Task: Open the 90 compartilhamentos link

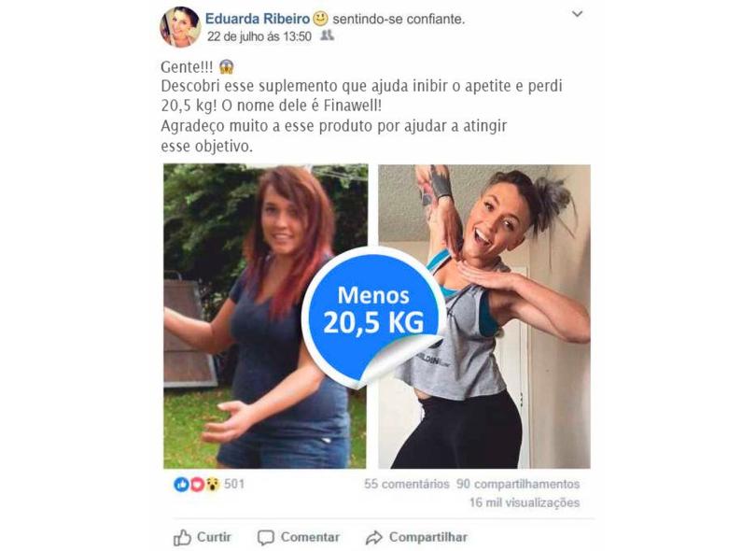Action: pyautogui.click(x=518, y=484)
